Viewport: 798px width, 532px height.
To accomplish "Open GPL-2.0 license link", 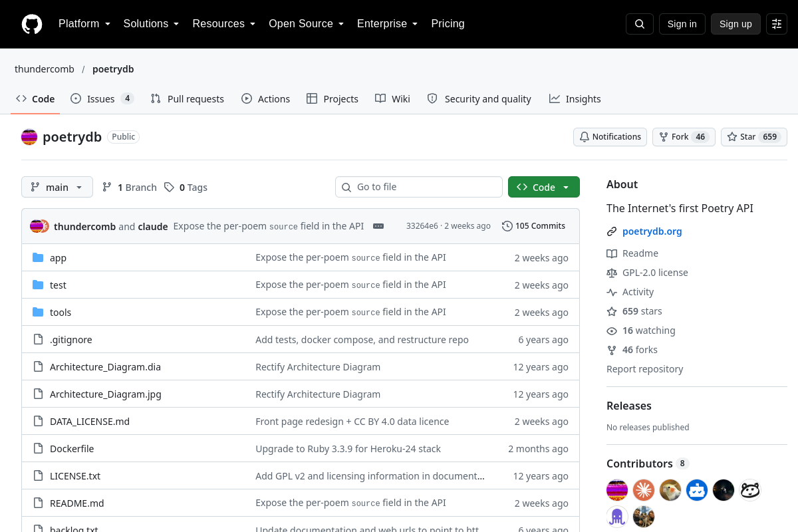I will [x=647, y=273].
